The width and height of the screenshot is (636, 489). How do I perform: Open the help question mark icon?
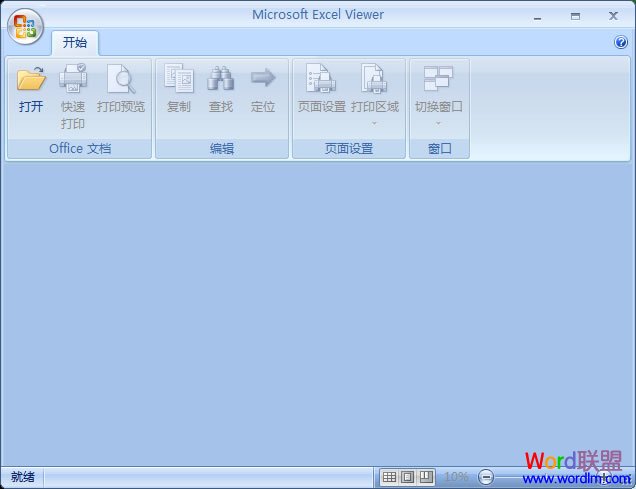click(x=621, y=42)
